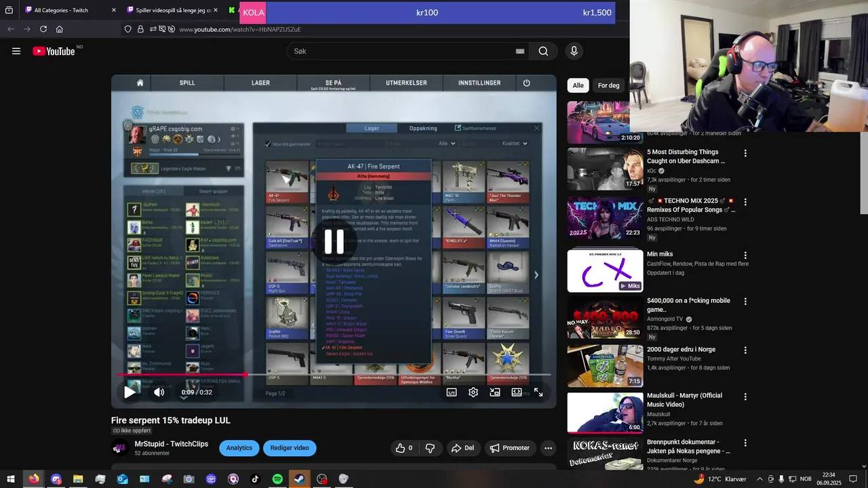Open Steam from the taskbar
Screen dimensions: 868x488
(300, 479)
